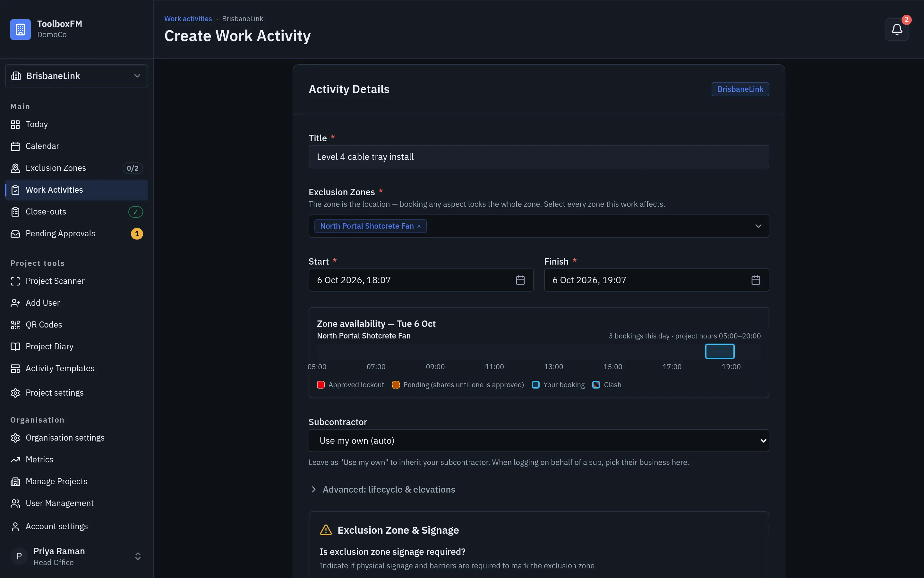
Task: Expand the Exclusion Zones dropdown arrow
Action: click(758, 226)
